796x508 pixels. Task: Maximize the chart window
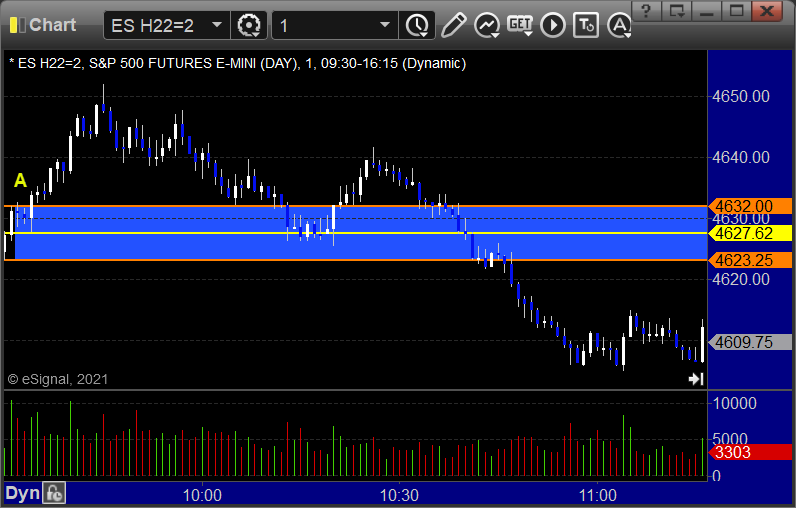(x=737, y=11)
